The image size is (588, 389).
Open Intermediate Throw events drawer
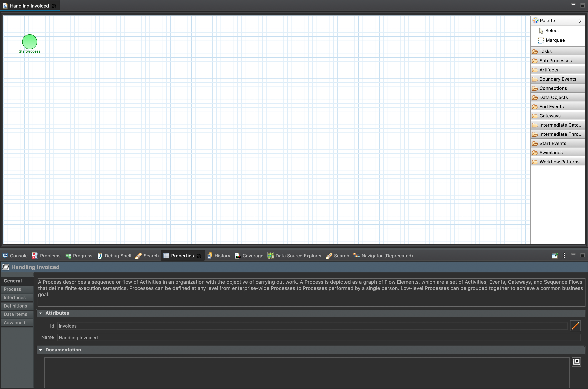click(x=558, y=134)
